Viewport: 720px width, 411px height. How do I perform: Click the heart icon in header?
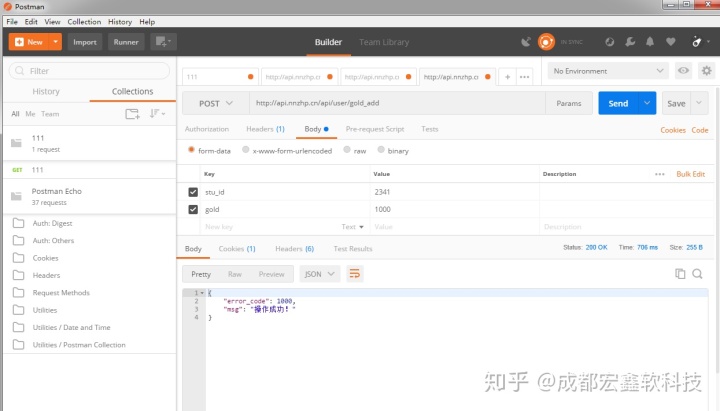coord(670,42)
